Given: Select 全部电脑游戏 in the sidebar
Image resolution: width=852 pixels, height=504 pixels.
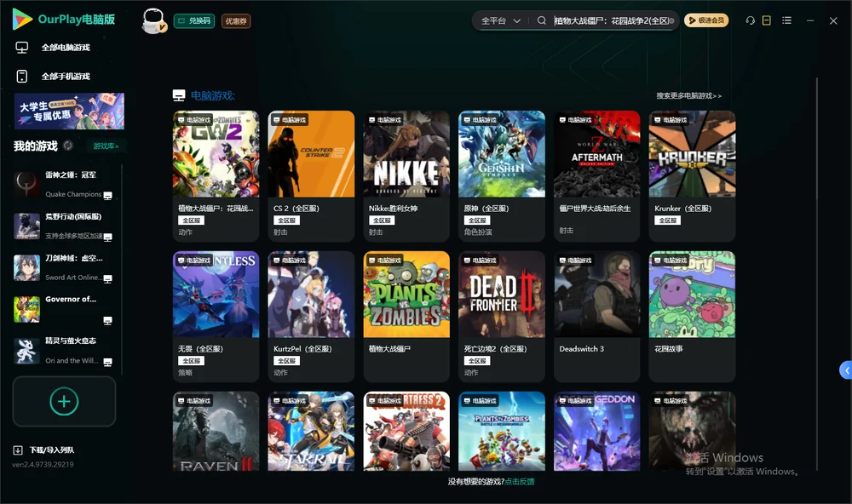Looking at the screenshot, I should tap(53, 48).
